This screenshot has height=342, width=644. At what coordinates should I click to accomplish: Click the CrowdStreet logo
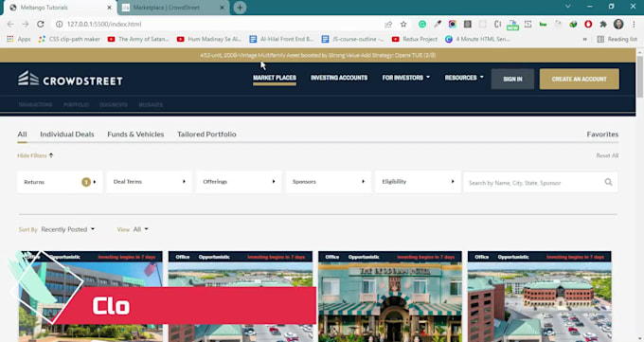70,79
